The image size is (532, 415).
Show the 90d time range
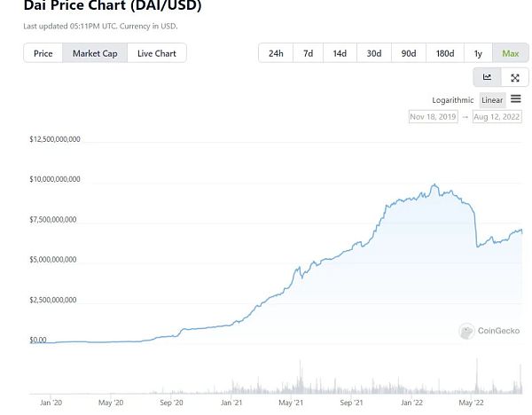click(x=408, y=53)
